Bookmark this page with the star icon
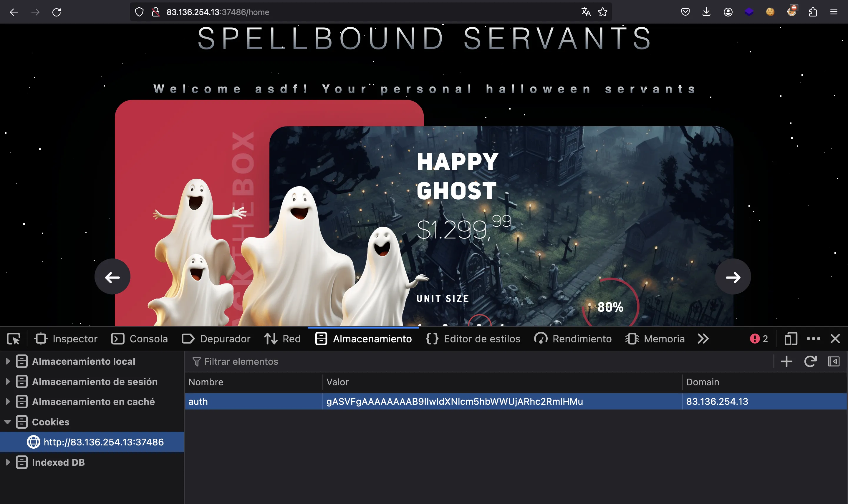848x504 pixels. click(x=603, y=12)
